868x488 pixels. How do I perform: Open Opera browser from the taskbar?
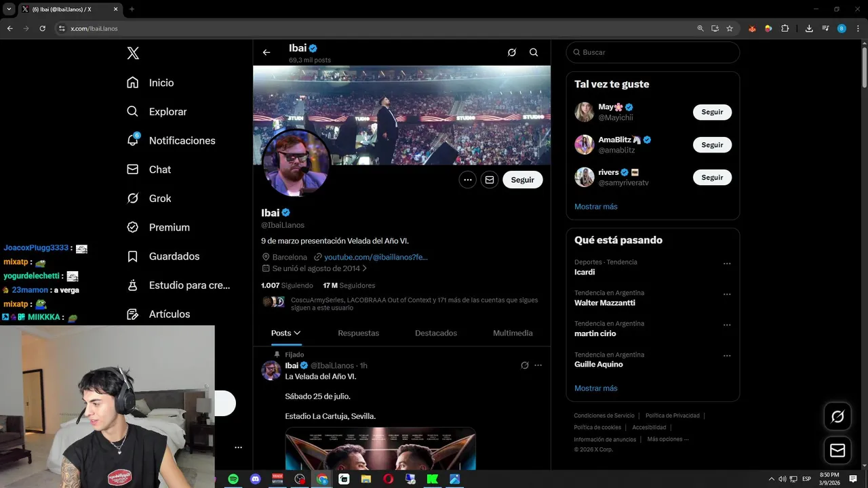point(389,479)
